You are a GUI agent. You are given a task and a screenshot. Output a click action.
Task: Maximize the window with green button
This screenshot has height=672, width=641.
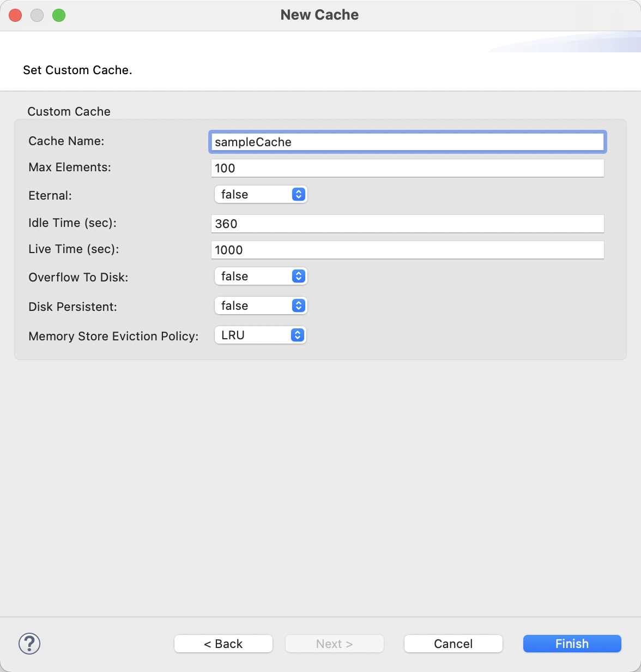[59, 15]
